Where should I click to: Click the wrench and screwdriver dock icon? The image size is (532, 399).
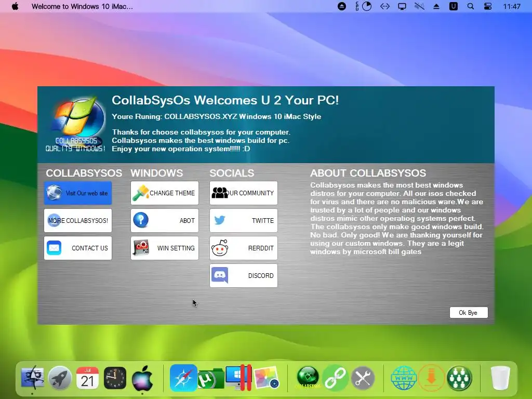(x=363, y=378)
